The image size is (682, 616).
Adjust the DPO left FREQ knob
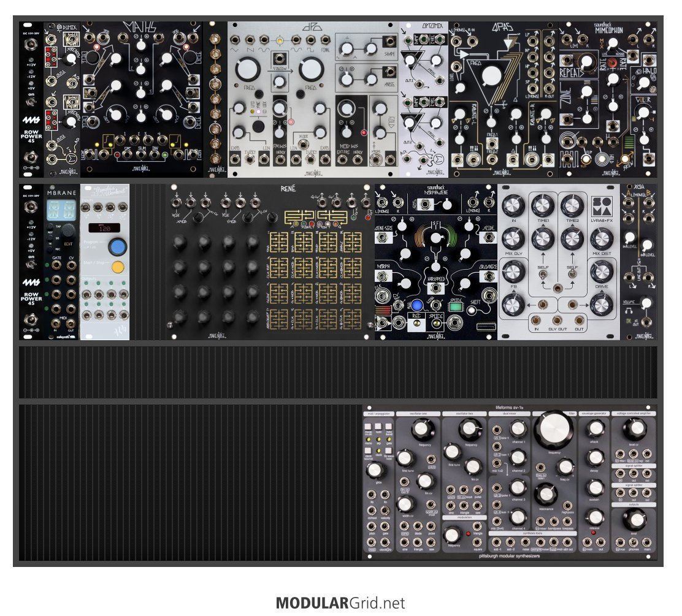[248, 69]
